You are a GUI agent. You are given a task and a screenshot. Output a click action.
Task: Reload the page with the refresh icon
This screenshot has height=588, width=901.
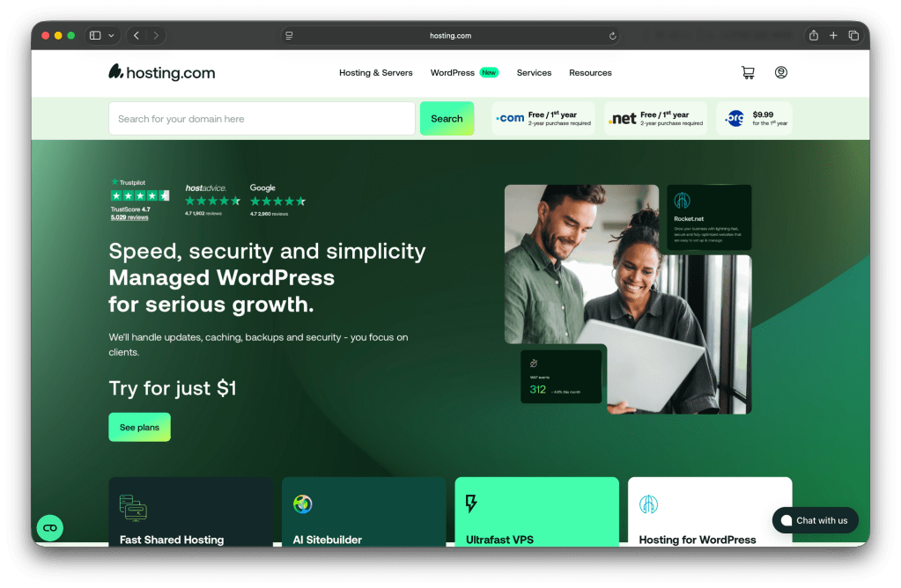click(612, 35)
